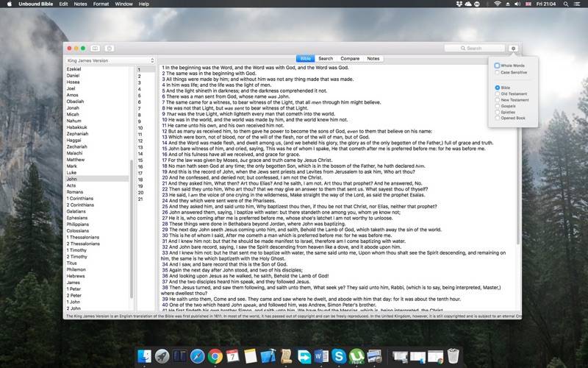The width and height of the screenshot is (588, 368).
Task: Click the book list scrollbar
Action: [132, 229]
